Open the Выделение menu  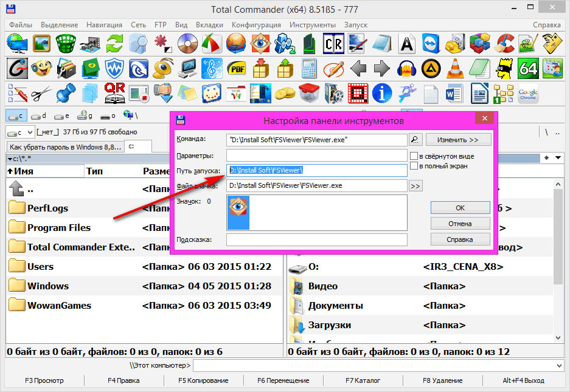point(59,25)
